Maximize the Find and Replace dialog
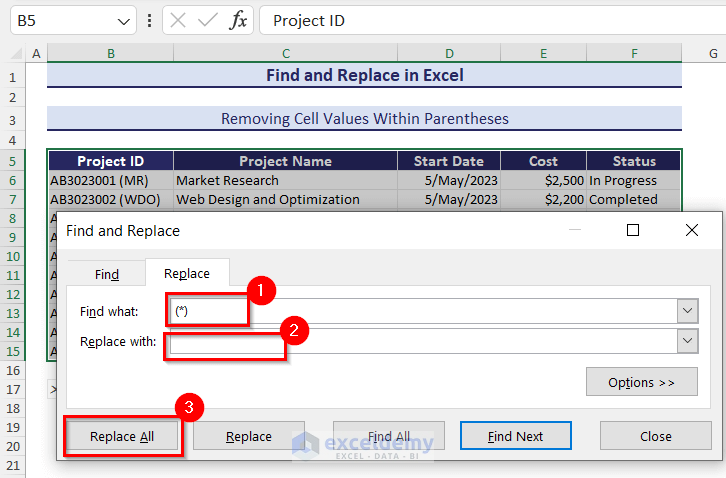Screen dimensions: 726x478 tap(633, 230)
